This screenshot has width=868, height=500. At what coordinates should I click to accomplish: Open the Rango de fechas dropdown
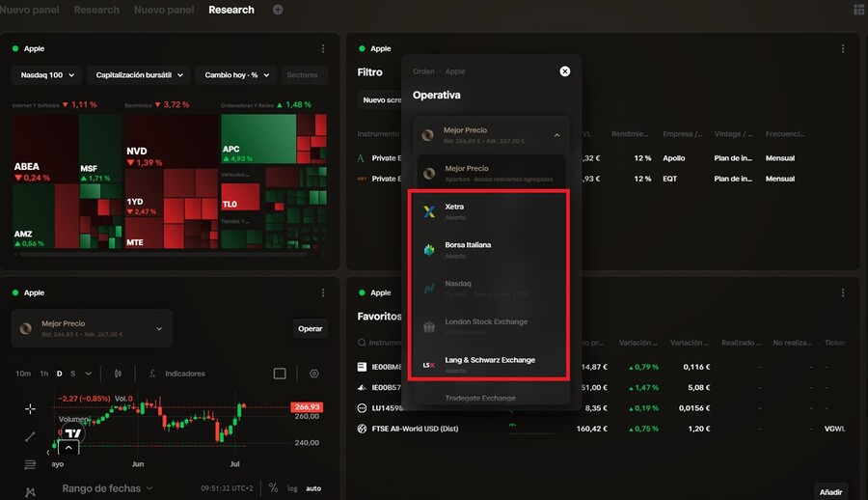coord(107,488)
